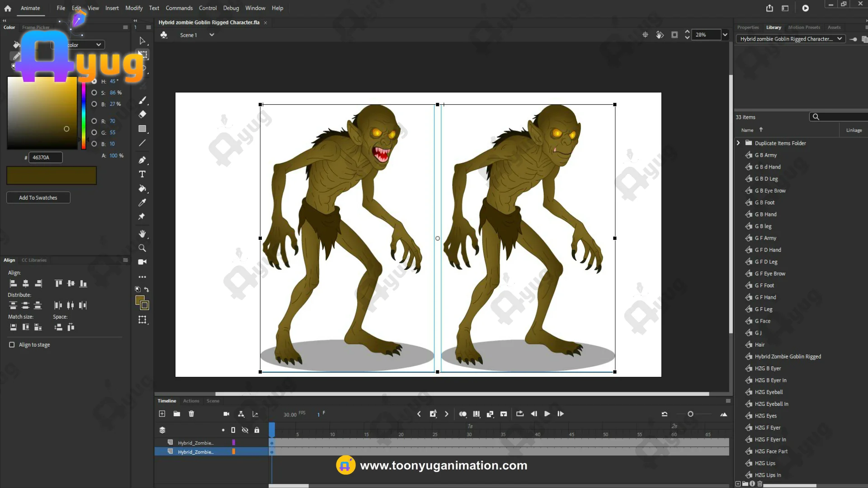Switch to the Properties tab

748,28
